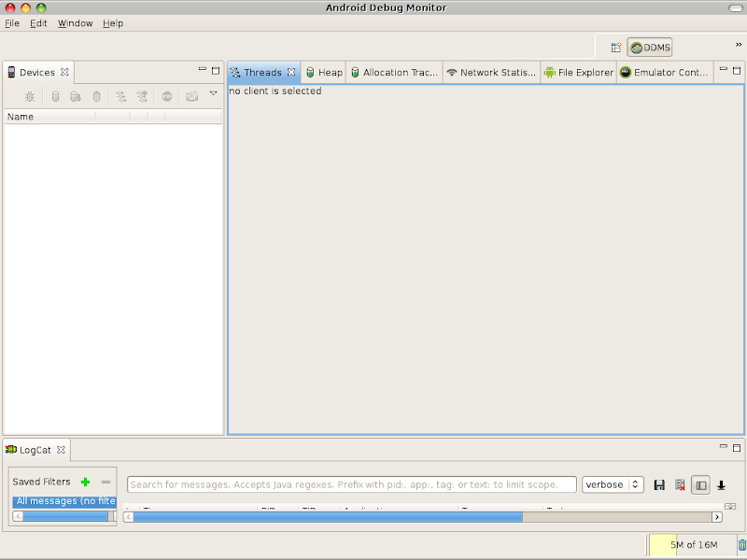The width and height of the screenshot is (747, 560).
Task: Open the Emulator Control tab
Action: pyautogui.click(x=664, y=73)
